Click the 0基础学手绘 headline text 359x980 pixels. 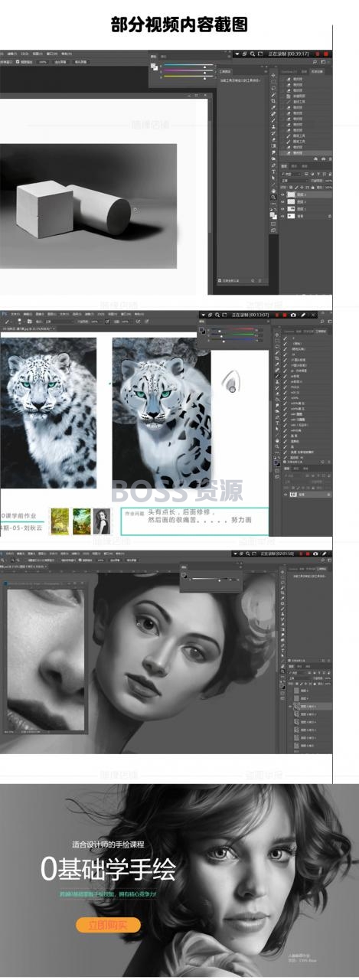[108, 869]
